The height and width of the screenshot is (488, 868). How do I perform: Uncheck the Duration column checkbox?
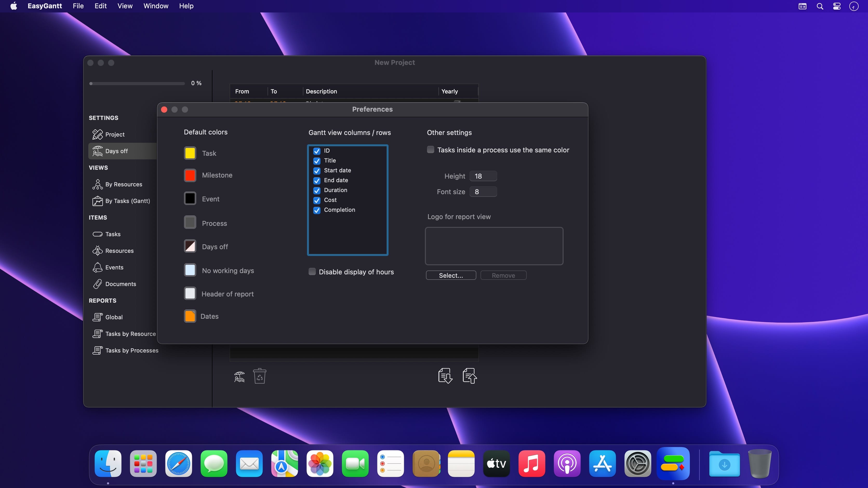[x=317, y=191]
